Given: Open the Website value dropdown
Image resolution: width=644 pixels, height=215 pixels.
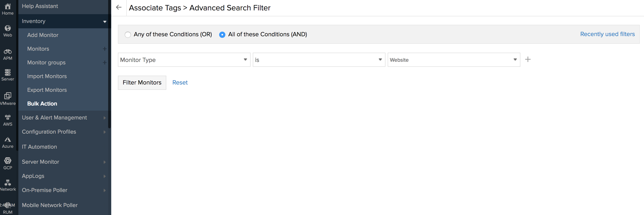Looking at the screenshot, I should [454, 60].
